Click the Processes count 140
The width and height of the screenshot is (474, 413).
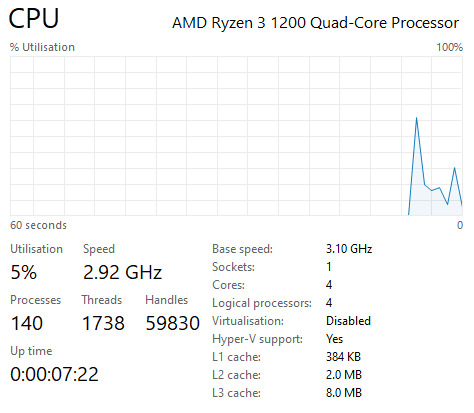pyautogui.click(x=27, y=323)
